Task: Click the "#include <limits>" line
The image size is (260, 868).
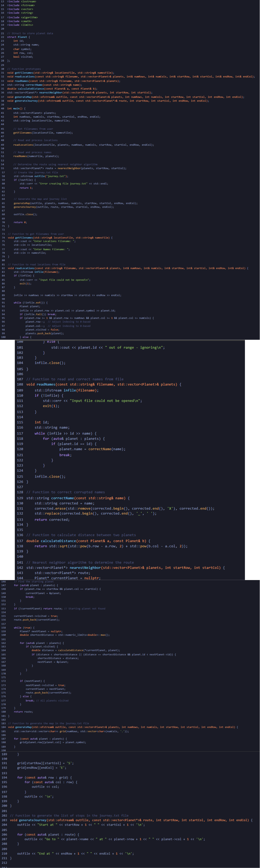Action: pos(20,25)
